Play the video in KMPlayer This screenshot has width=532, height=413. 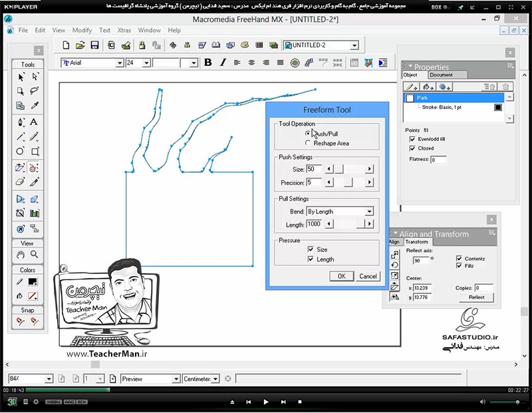(265, 402)
